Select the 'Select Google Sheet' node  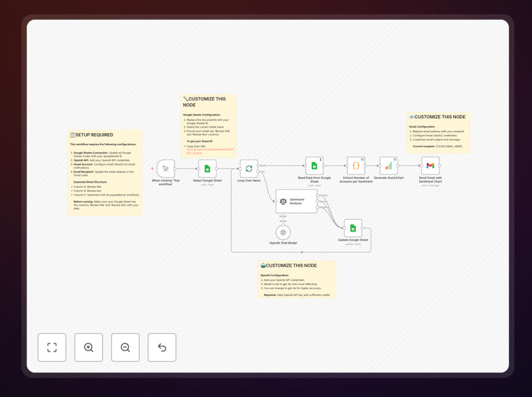click(x=207, y=168)
